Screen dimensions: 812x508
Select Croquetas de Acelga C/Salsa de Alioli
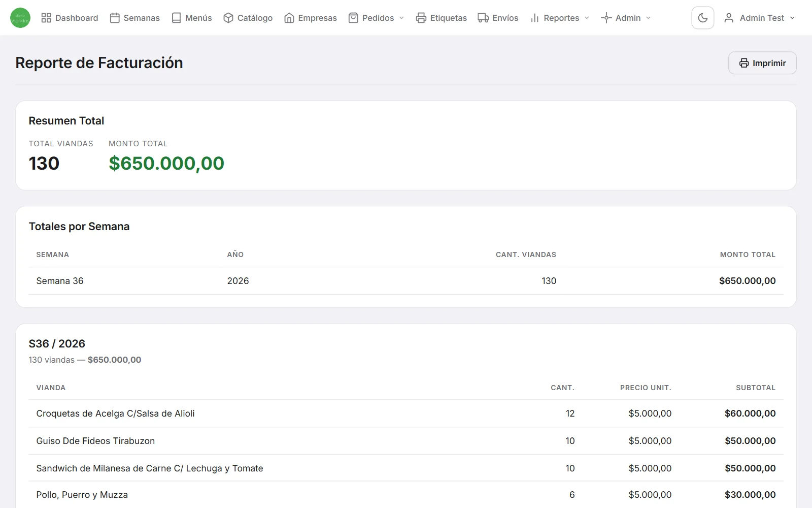[x=115, y=414]
